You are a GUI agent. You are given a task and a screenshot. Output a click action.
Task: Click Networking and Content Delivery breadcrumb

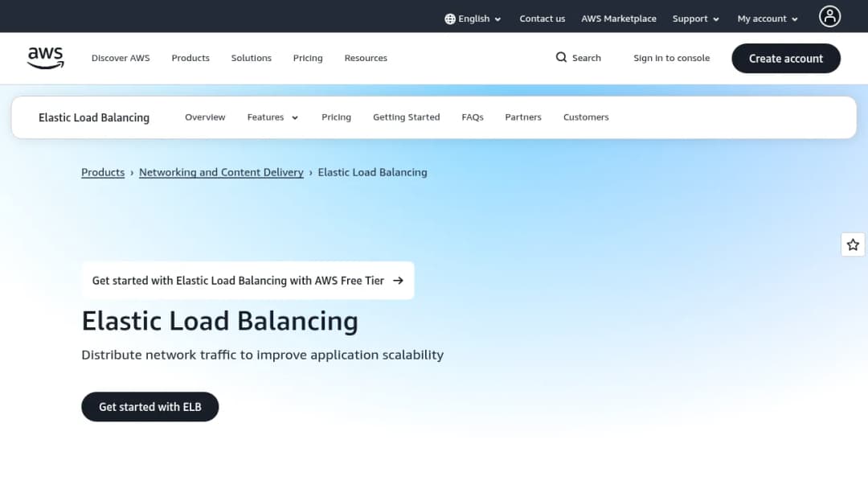(221, 172)
